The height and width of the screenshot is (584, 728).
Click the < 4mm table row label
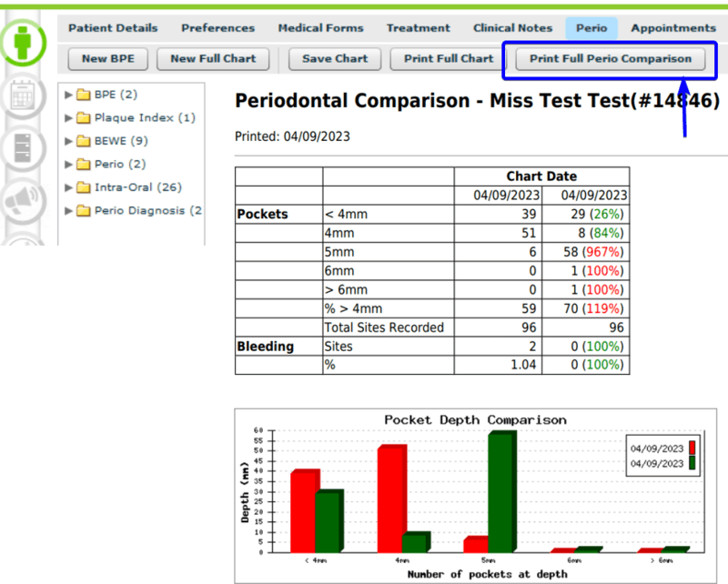click(346, 214)
